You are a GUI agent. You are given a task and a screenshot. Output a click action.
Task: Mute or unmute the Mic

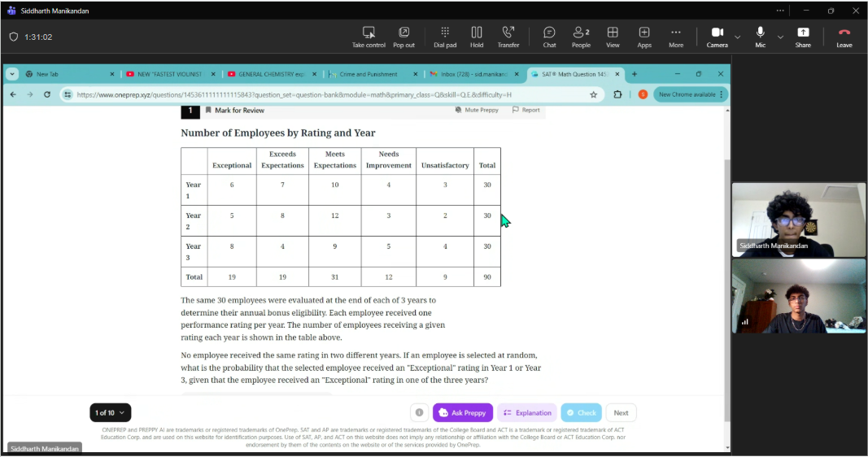[761, 37]
